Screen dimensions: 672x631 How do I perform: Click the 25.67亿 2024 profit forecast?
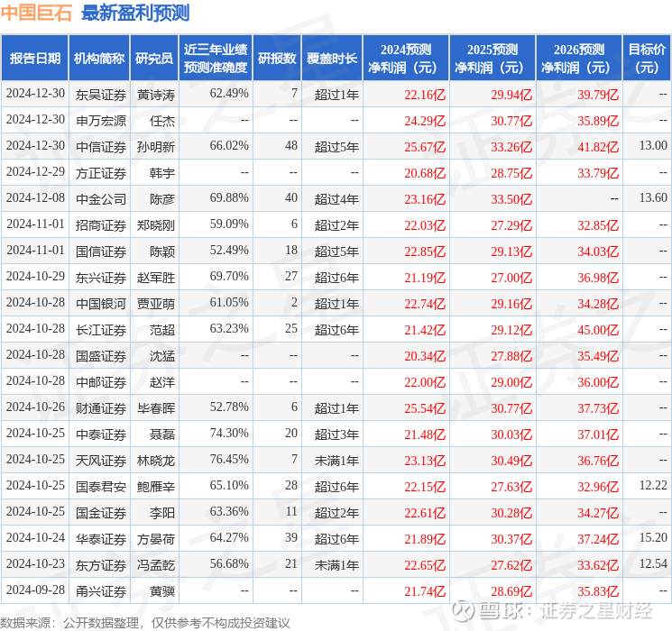[425, 147]
